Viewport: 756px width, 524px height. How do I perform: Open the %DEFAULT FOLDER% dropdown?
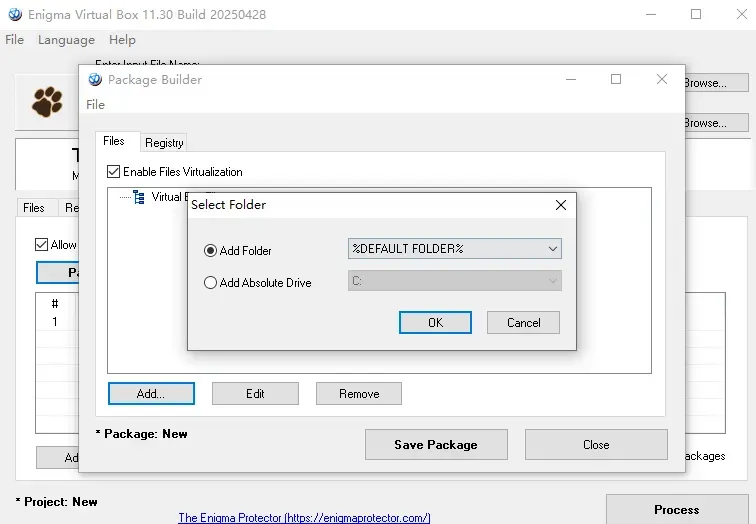point(455,249)
